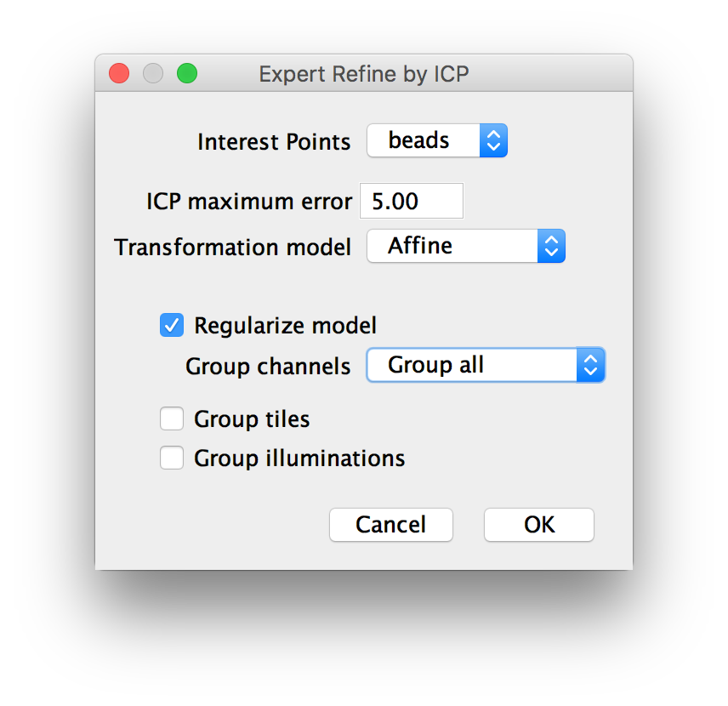Click the green zoom window button

point(187,73)
